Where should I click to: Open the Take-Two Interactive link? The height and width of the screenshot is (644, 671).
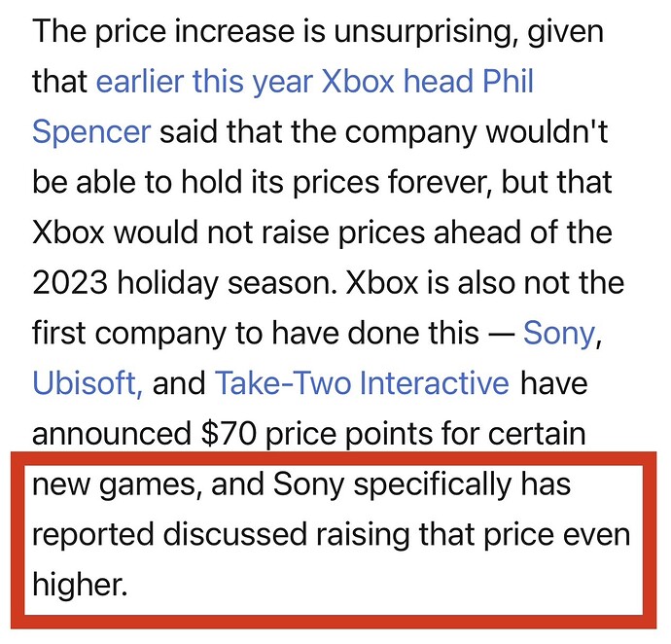coord(362,383)
